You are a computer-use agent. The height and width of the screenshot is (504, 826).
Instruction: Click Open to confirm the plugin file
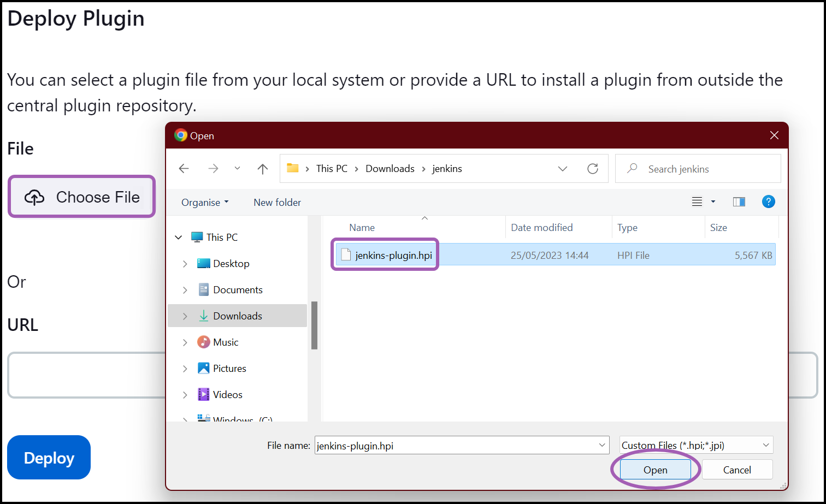[x=655, y=469]
